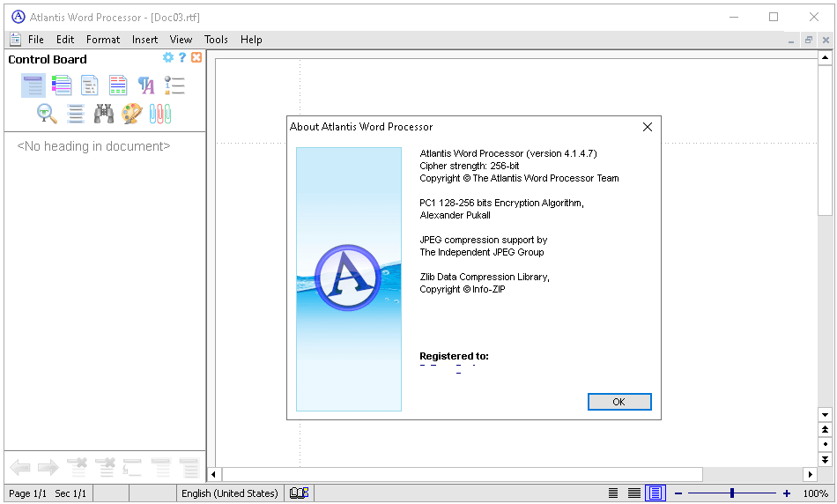The height and width of the screenshot is (504, 837).
Task: Switch to the middle view mode icon
Action: (x=634, y=493)
